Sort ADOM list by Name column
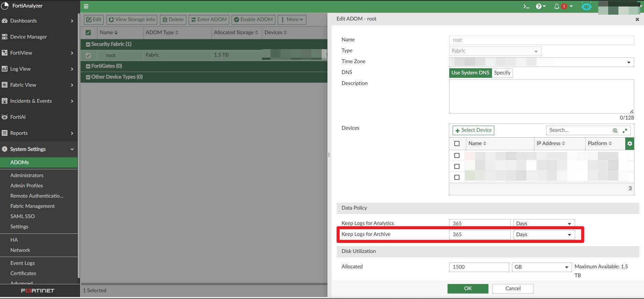Screen dimensions: 644x299 click(108, 32)
